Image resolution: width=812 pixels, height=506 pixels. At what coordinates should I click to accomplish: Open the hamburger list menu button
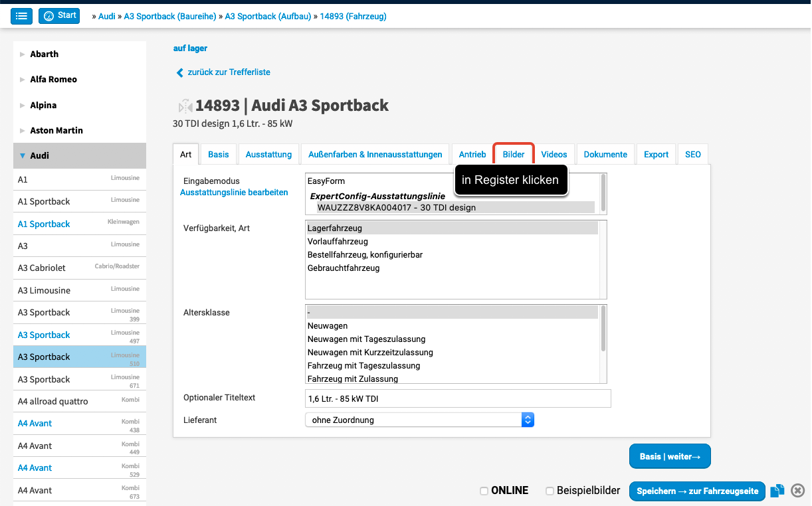21,16
